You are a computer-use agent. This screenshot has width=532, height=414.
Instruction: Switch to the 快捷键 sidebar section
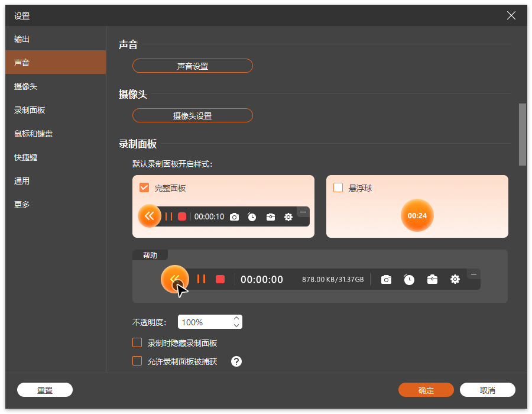coord(26,157)
